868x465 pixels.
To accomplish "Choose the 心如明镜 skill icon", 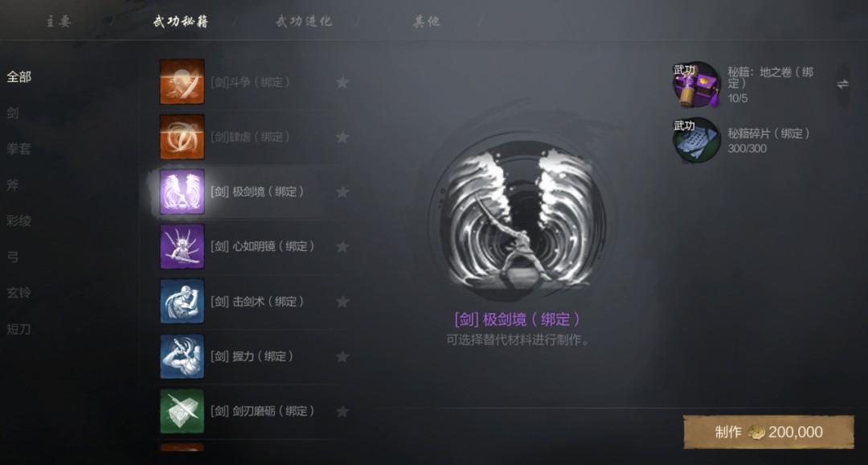I will (182, 247).
